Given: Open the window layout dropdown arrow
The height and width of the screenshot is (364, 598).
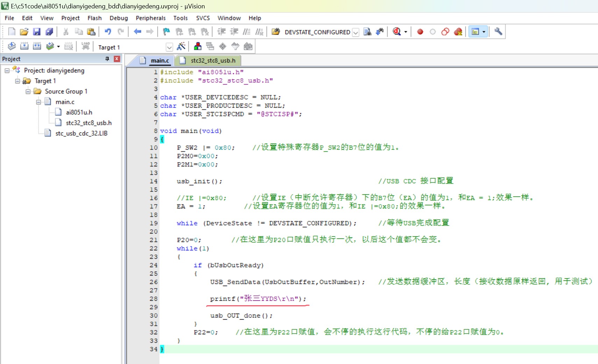Looking at the screenshot, I should [484, 32].
